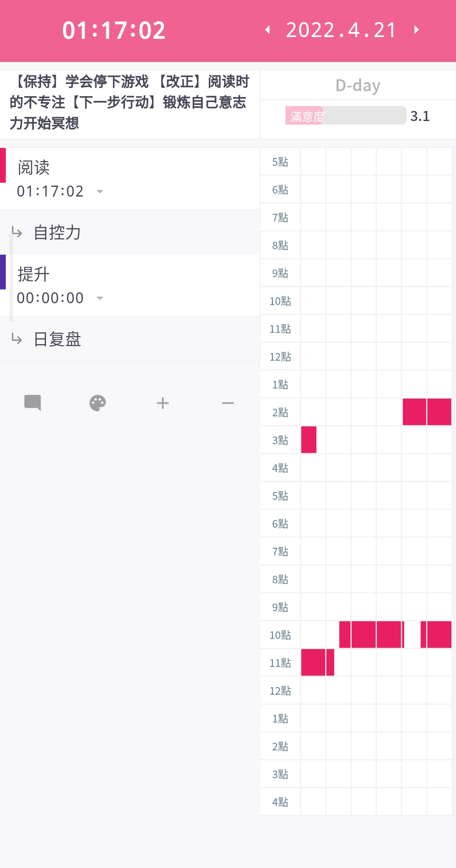The width and height of the screenshot is (456, 868).
Task: Open the 2022.4.21 date picker
Action: (341, 30)
